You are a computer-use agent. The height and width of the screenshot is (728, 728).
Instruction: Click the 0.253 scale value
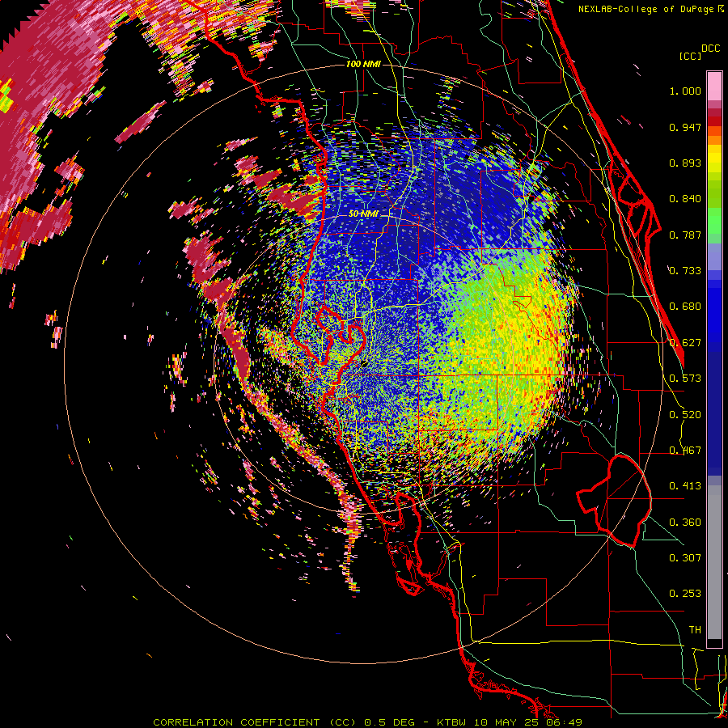[685, 594]
